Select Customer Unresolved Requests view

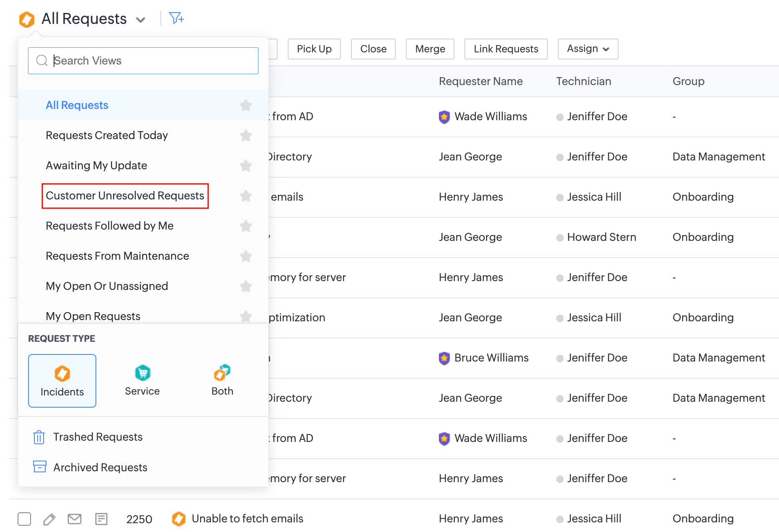(x=125, y=196)
